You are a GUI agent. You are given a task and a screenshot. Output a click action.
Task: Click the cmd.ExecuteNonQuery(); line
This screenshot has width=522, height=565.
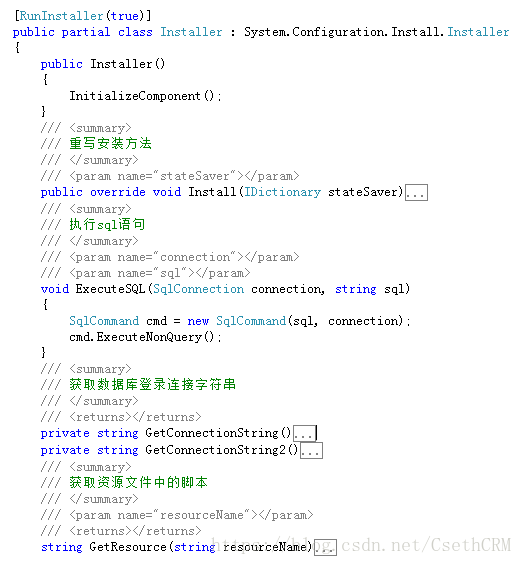click(x=145, y=337)
